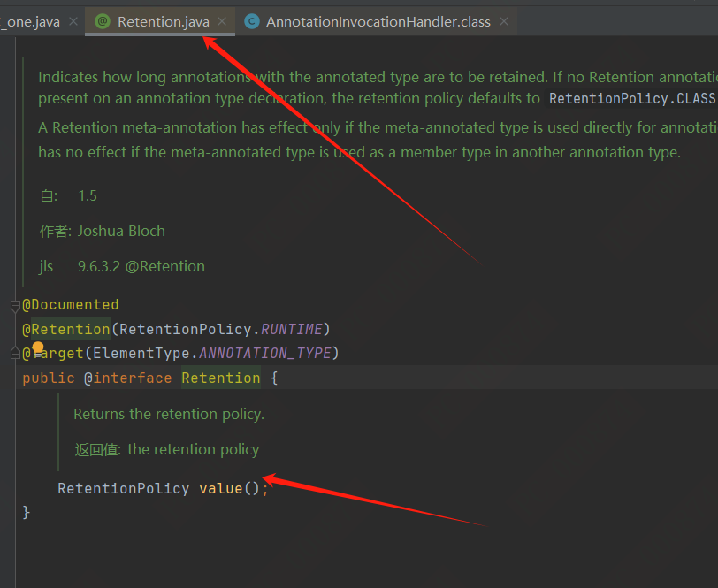Click the public keyword
Viewport: 718px width, 588px height.
point(48,378)
